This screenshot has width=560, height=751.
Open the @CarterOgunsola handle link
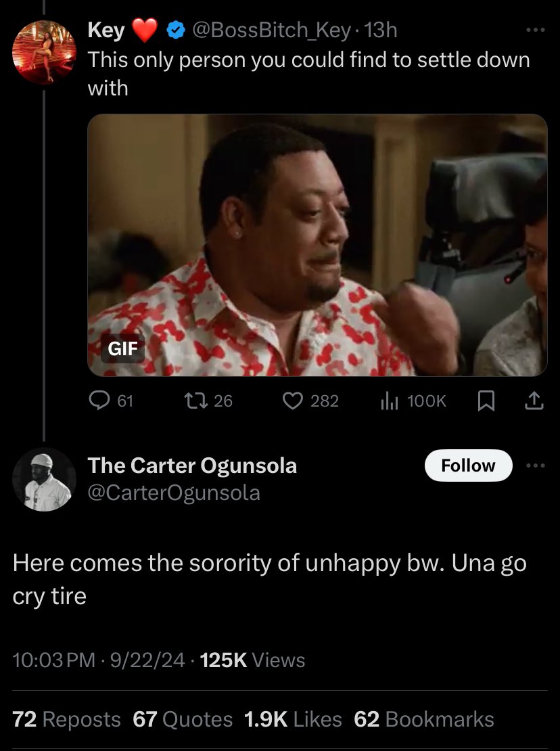point(174,493)
